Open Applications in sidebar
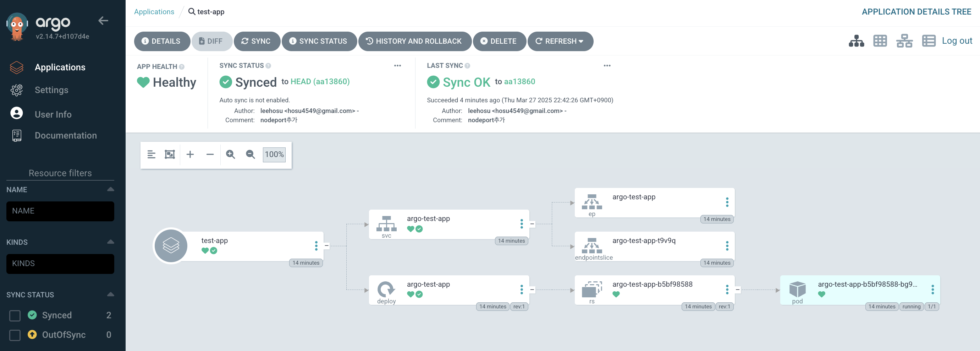Image resolution: width=980 pixels, height=351 pixels. 60,67
